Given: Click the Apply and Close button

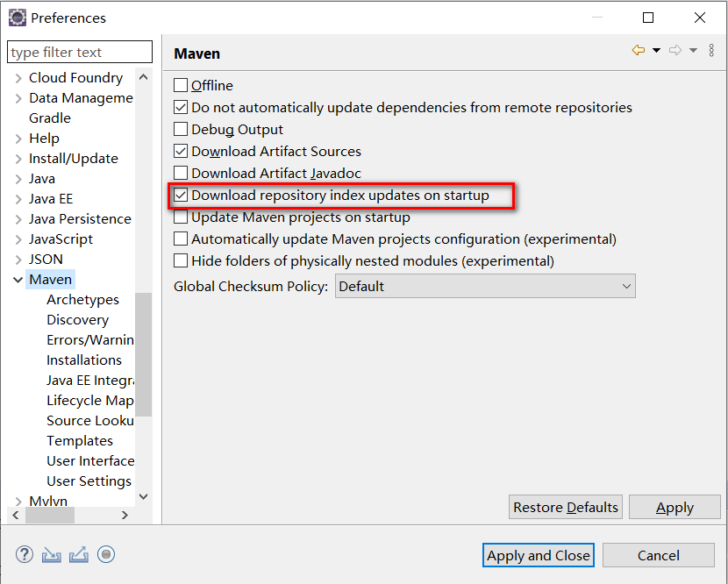Looking at the screenshot, I should (x=539, y=555).
